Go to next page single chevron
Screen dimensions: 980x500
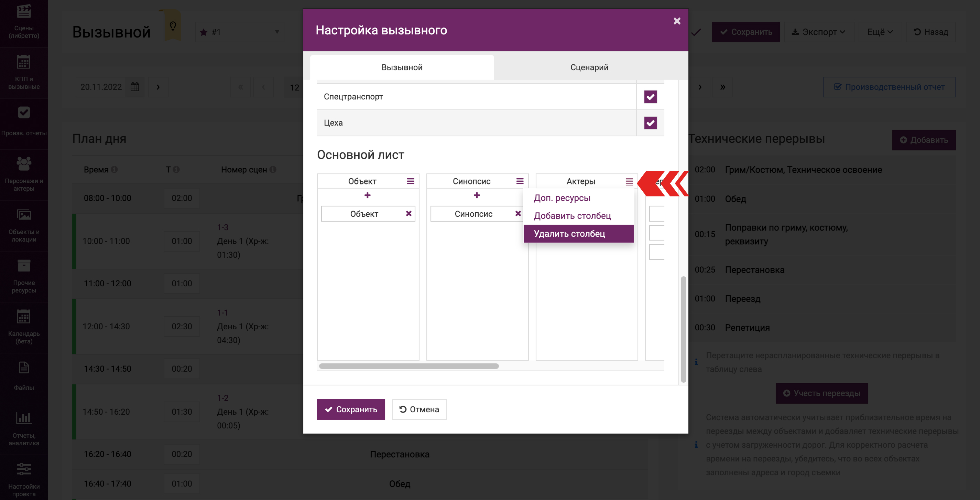click(x=700, y=87)
